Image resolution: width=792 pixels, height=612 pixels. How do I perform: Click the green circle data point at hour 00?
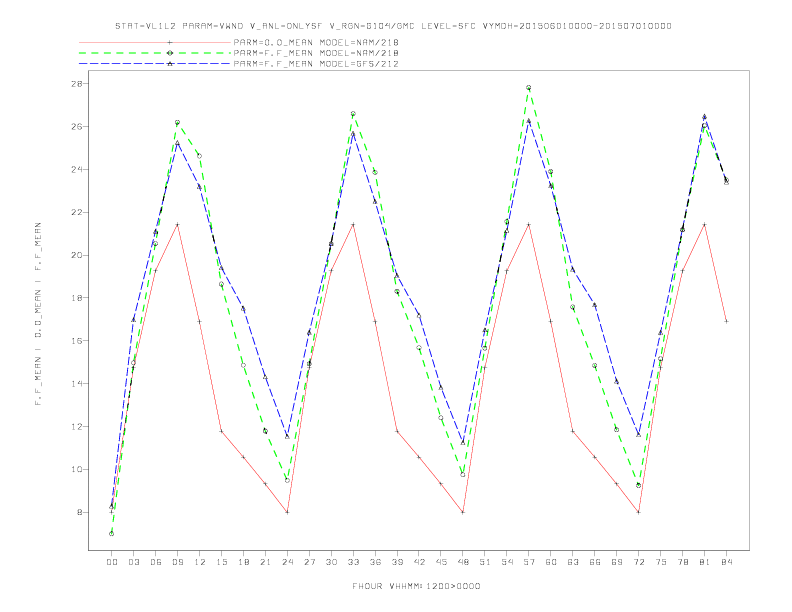[112, 533]
